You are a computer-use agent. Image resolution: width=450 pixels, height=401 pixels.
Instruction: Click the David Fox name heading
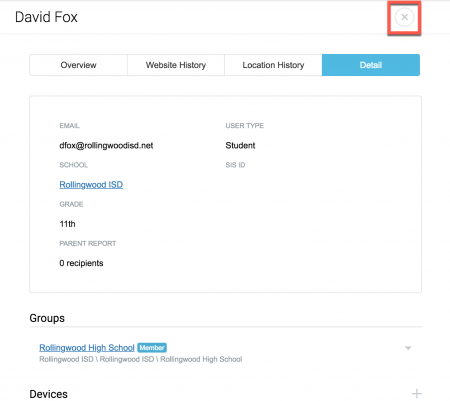tap(46, 17)
